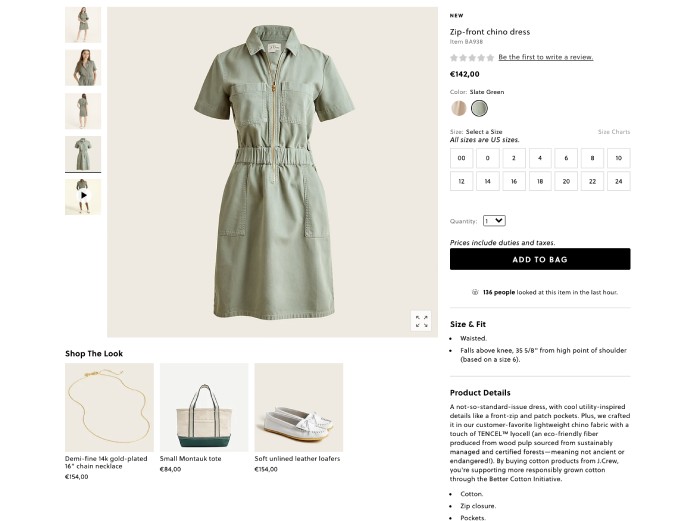Click the star rating icons
This screenshot has width=700, height=521.
pyautogui.click(x=471, y=57)
